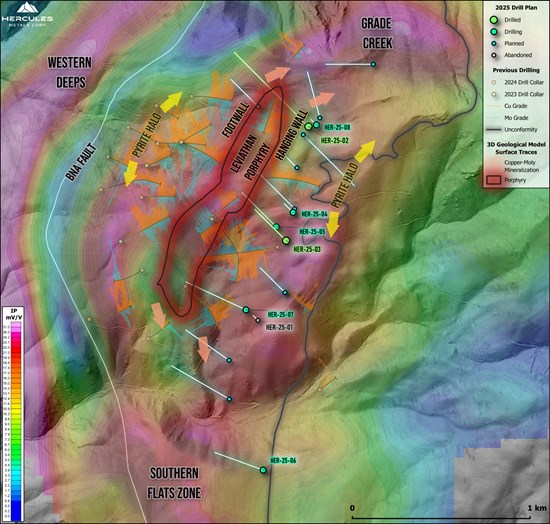Select the HER-25-06 drill collar marker
The image size is (550, 524).
point(263,470)
